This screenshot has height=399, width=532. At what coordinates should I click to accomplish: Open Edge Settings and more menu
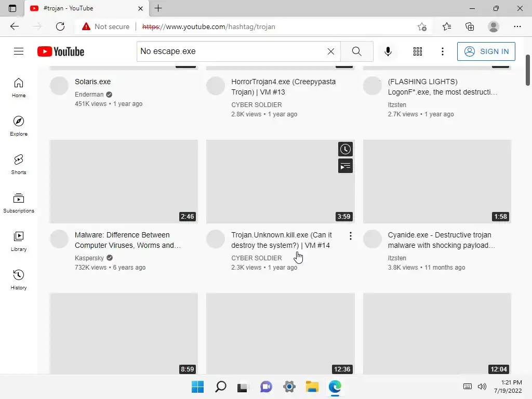point(517,26)
